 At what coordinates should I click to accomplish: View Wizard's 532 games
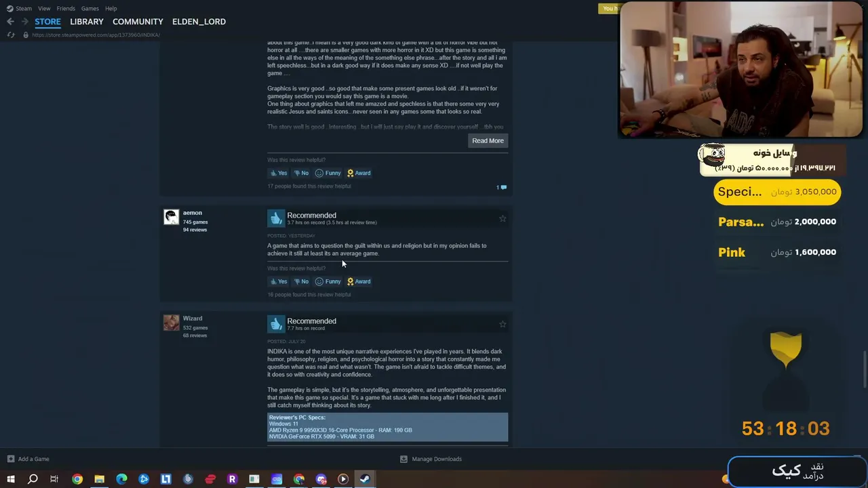(x=195, y=328)
